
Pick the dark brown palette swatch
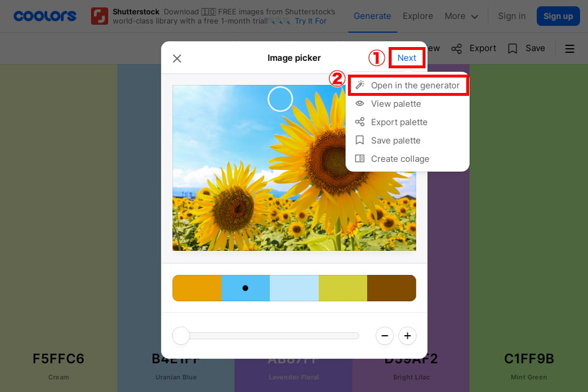pyautogui.click(x=391, y=288)
